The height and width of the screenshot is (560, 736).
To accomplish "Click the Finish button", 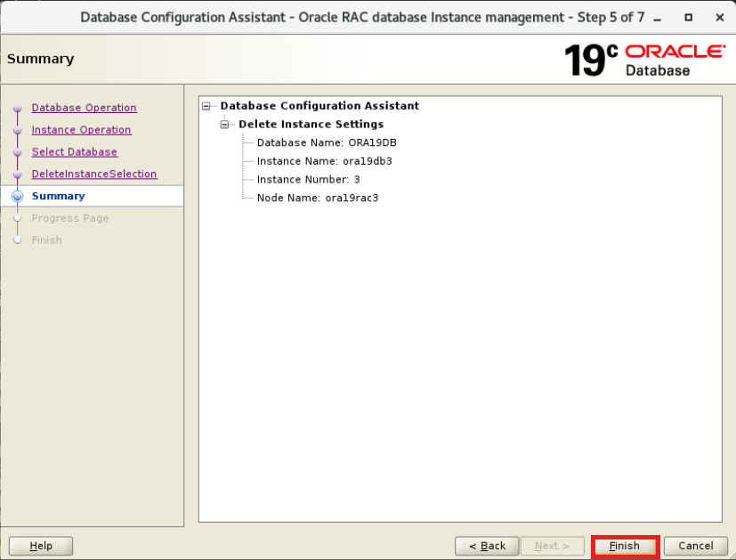I will point(625,546).
